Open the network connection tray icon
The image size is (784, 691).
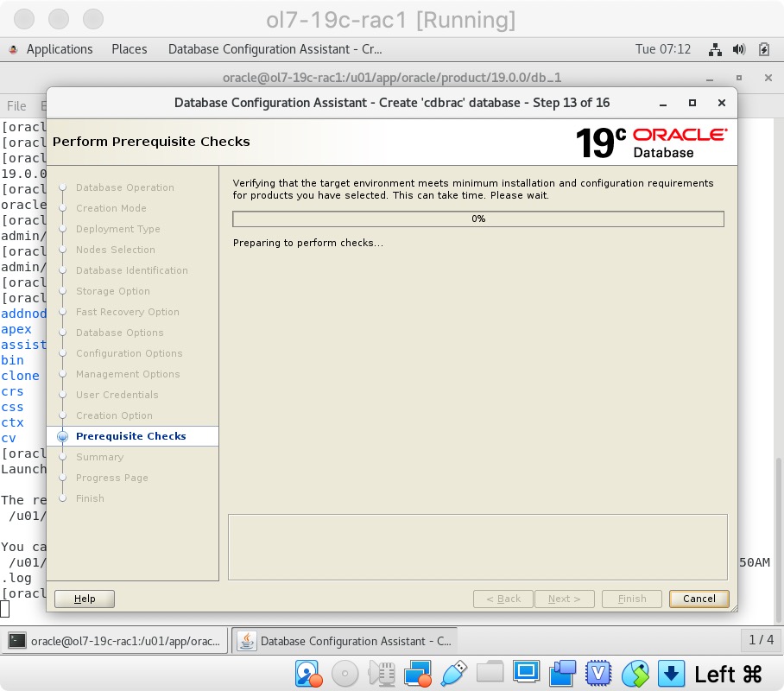tap(715, 49)
